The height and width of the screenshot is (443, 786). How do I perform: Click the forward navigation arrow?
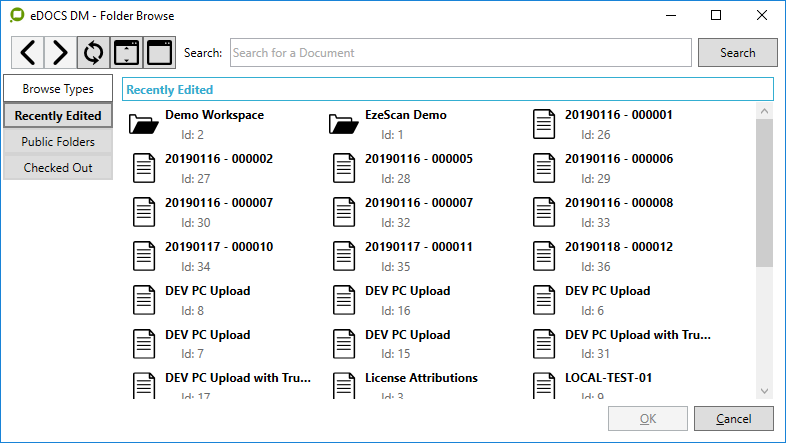click(60, 52)
